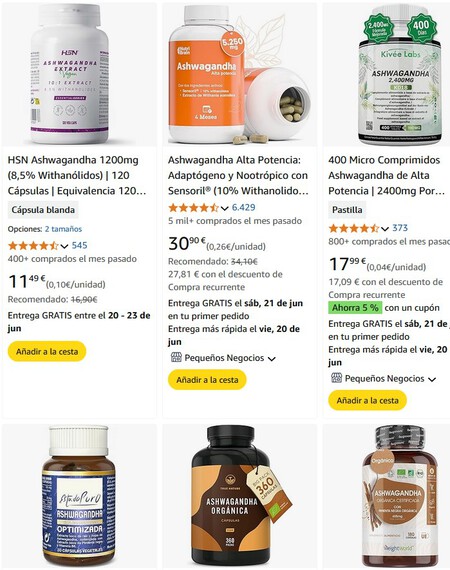This screenshot has width=450, height=570.
Task: Open the 6.429 reviews link
Action: [x=244, y=208]
